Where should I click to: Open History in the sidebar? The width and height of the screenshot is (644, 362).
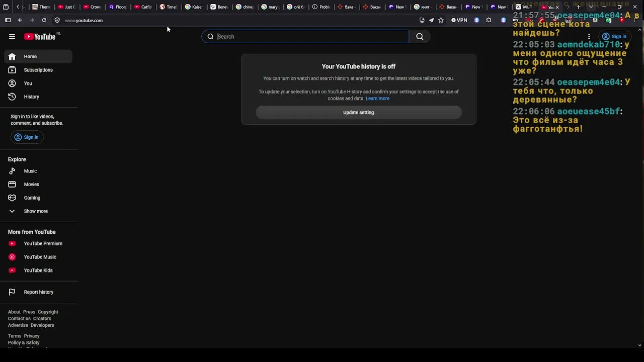pyautogui.click(x=38, y=97)
